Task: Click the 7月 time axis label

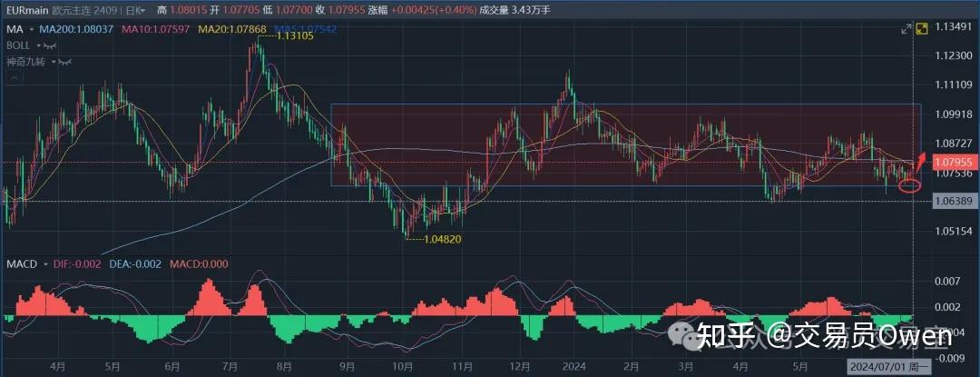Action: point(230,366)
